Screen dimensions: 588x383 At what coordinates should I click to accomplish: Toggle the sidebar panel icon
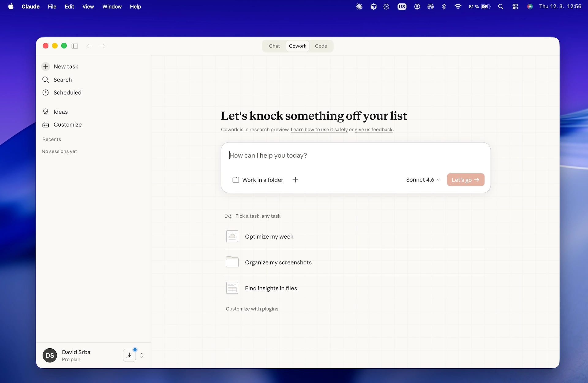point(75,46)
